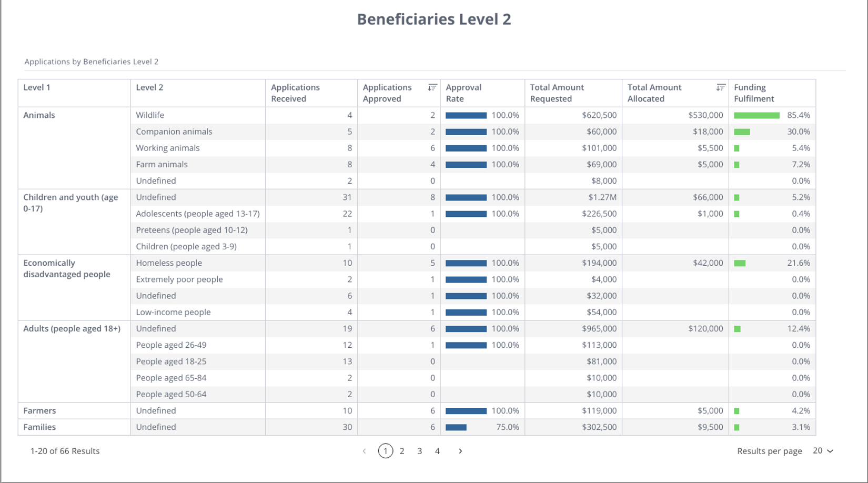The height and width of the screenshot is (483, 868).
Task: Click the Funding Fulfilment column header
Action: pyautogui.click(x=754, y=93)
